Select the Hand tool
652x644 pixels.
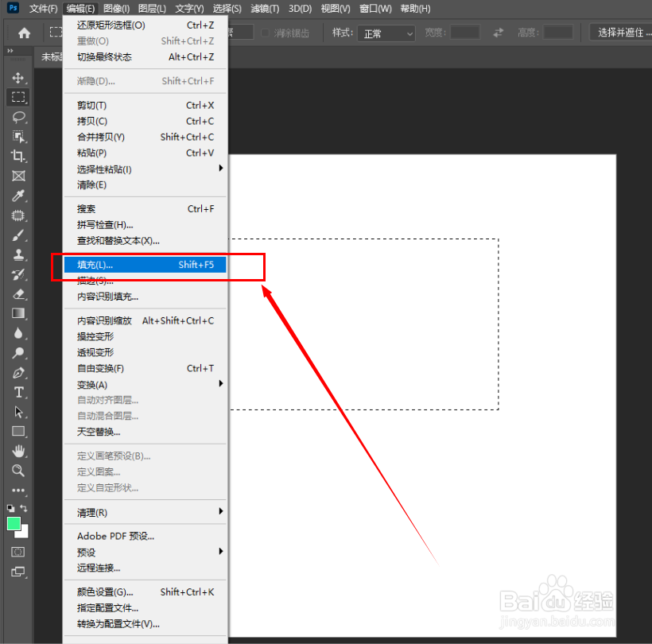pyautogui.click(x=17, y=451)
